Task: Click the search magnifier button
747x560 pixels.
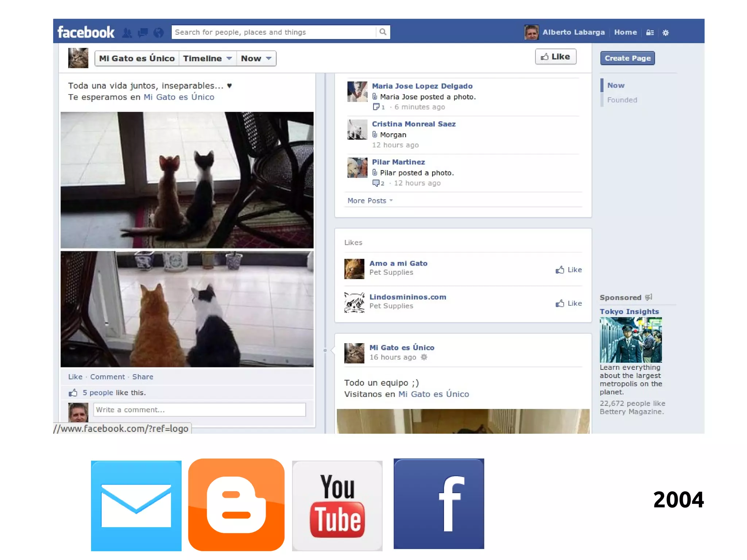Action: tap(383, 32)
